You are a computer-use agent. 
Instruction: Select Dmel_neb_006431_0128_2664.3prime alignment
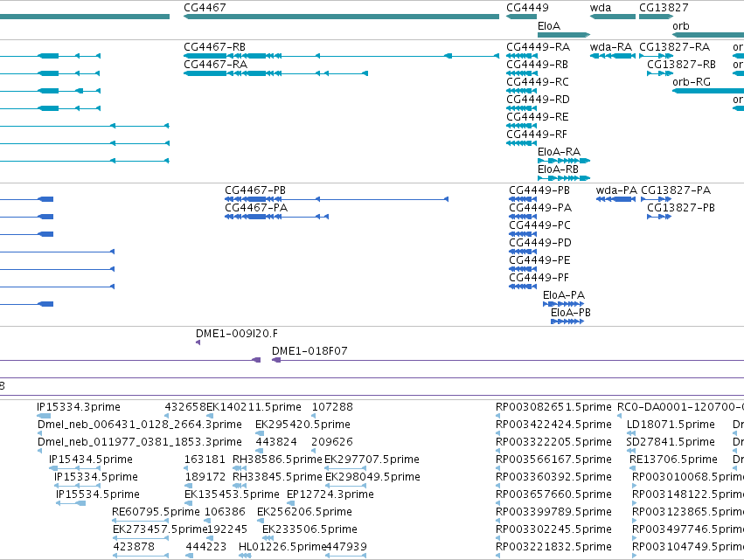[39, 433]
